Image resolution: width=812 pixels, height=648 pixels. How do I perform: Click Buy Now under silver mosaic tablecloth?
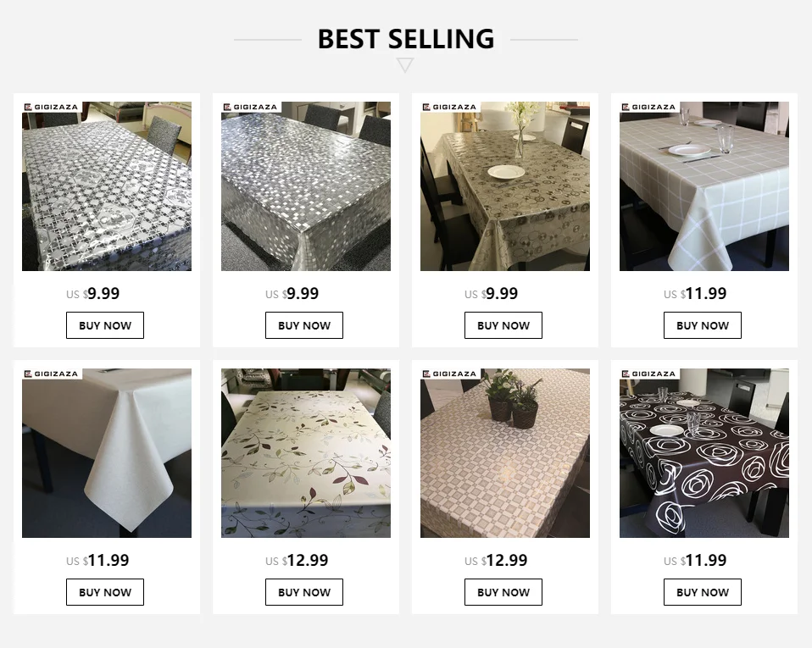click(304, 325)
